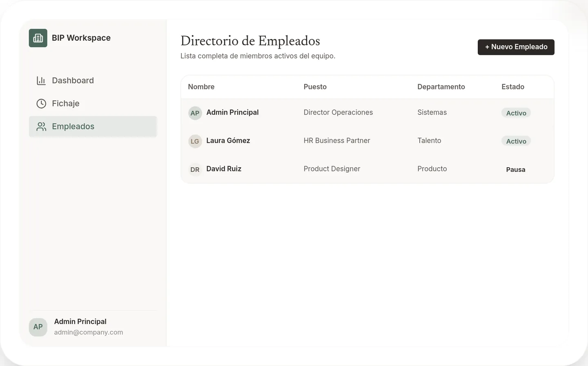Click the Puesto column header
Image resolution: width=588 pixels, height=366 pixels.
[x=315, y=87]
